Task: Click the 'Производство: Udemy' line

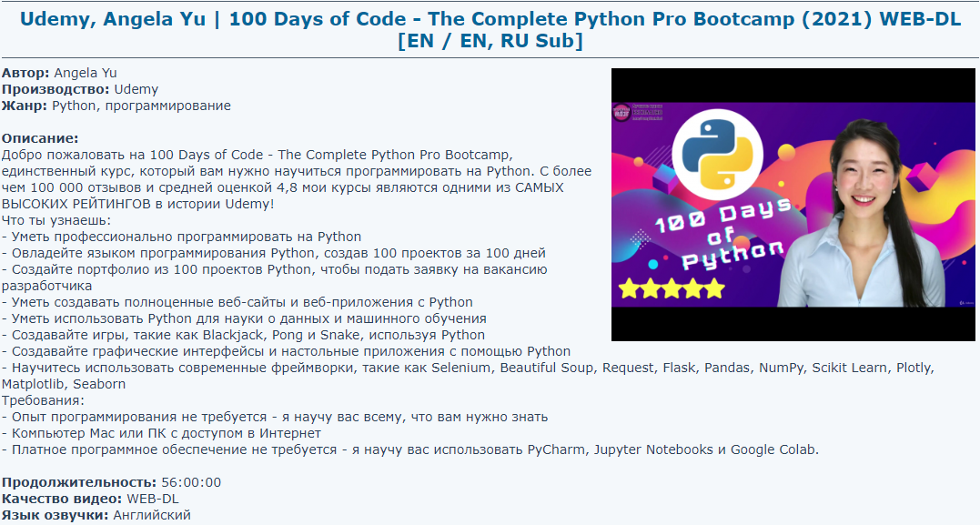Action: [x=80, y=89]
